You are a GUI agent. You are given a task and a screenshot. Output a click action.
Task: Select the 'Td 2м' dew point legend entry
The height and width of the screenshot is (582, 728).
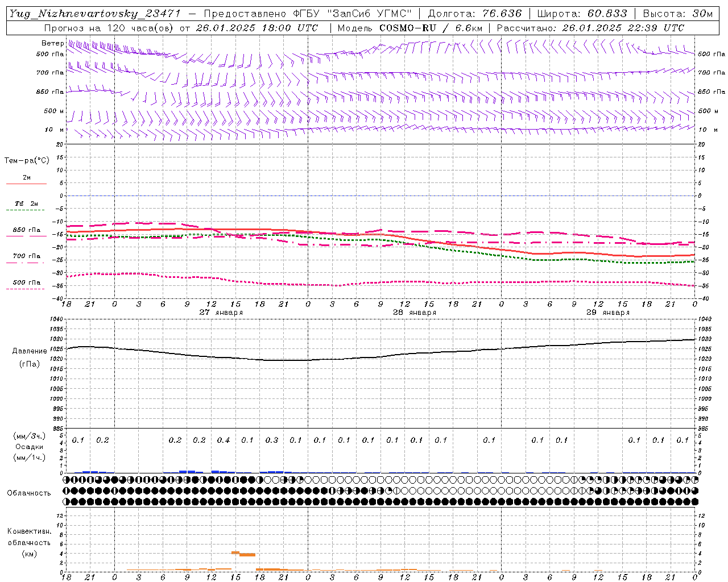click(x=26, y=203)
